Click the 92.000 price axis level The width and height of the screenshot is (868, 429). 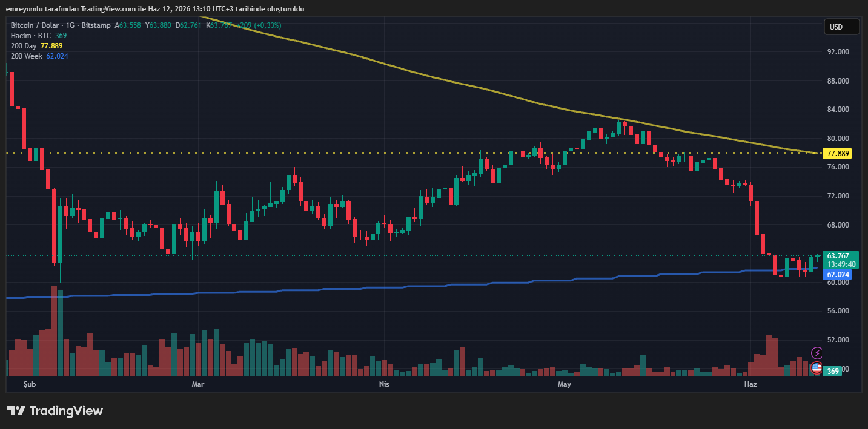(x=838, y=52)
